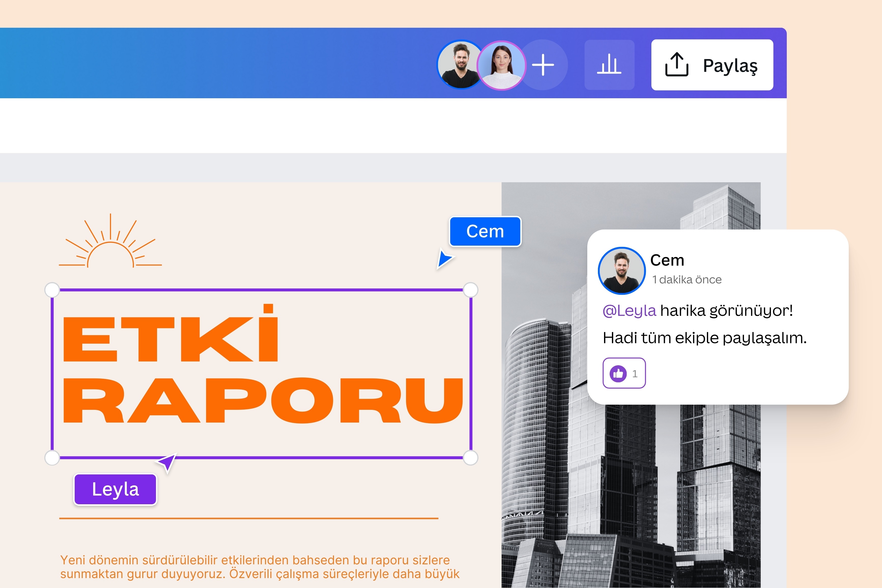Click the '1 dakika önce' timestamp
This screenshot has height=588, width=882.
point(687,280)
